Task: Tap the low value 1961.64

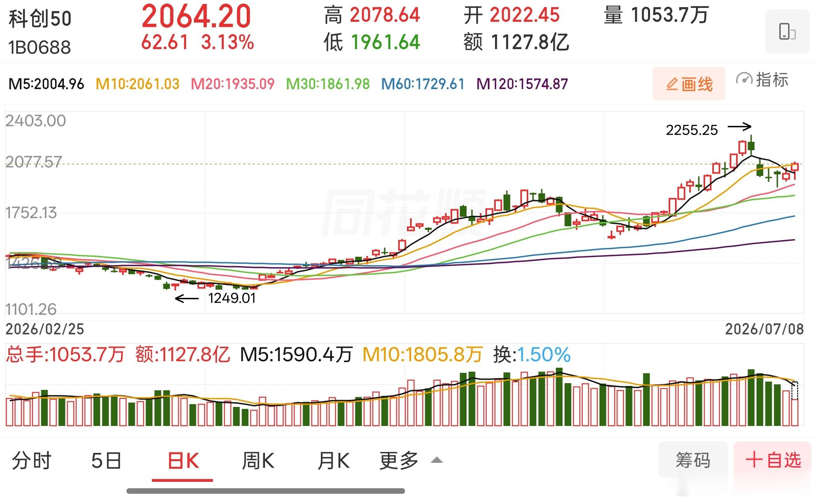Action: click(385, 42)
